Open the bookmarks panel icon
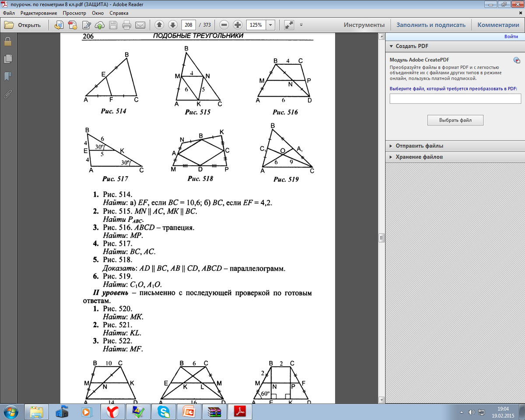 pos(7,77)
